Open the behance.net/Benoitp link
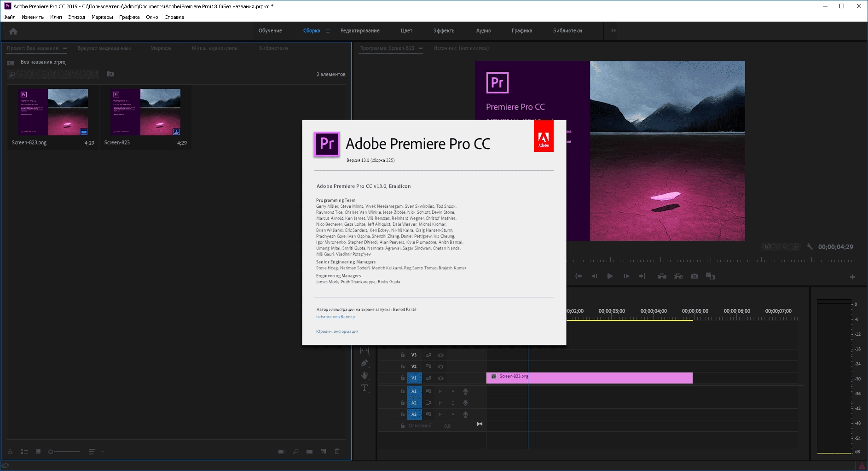 tap(335, 317)
